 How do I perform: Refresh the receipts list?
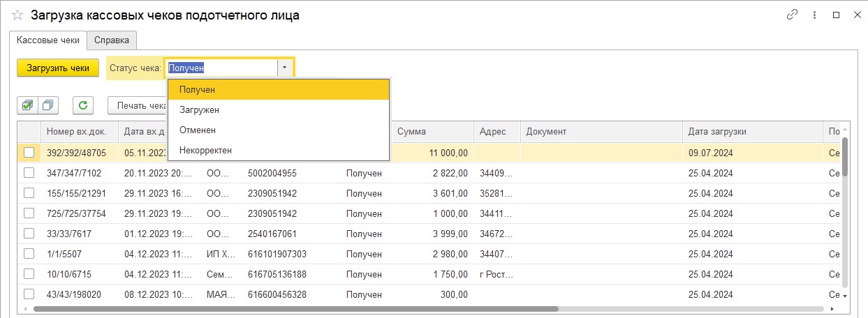(x=83, y=105)
